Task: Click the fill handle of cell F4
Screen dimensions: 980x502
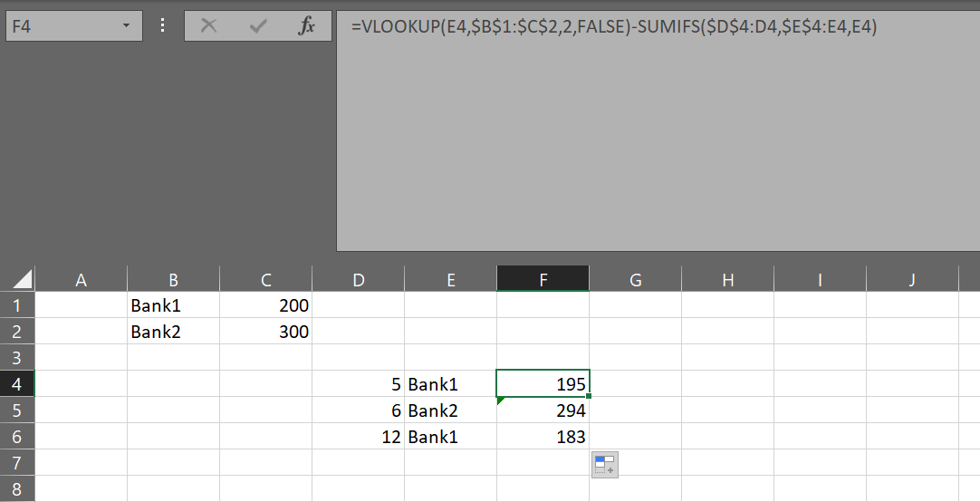Action: [589, 396]
